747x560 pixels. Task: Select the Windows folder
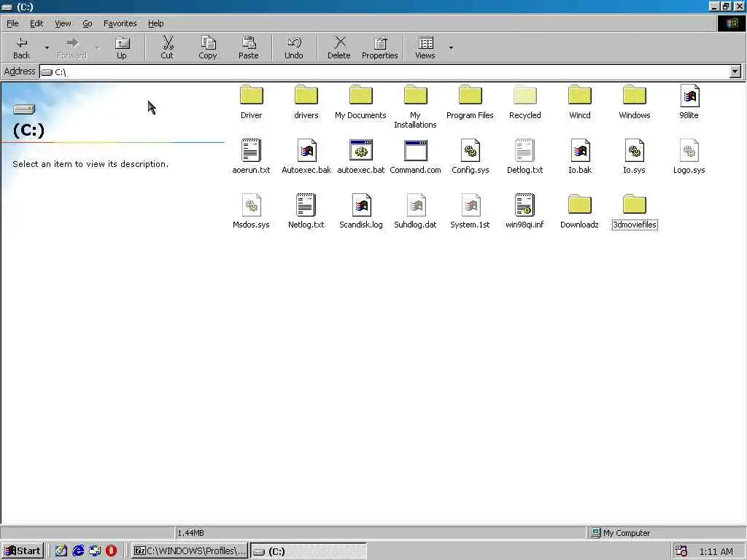635,102
